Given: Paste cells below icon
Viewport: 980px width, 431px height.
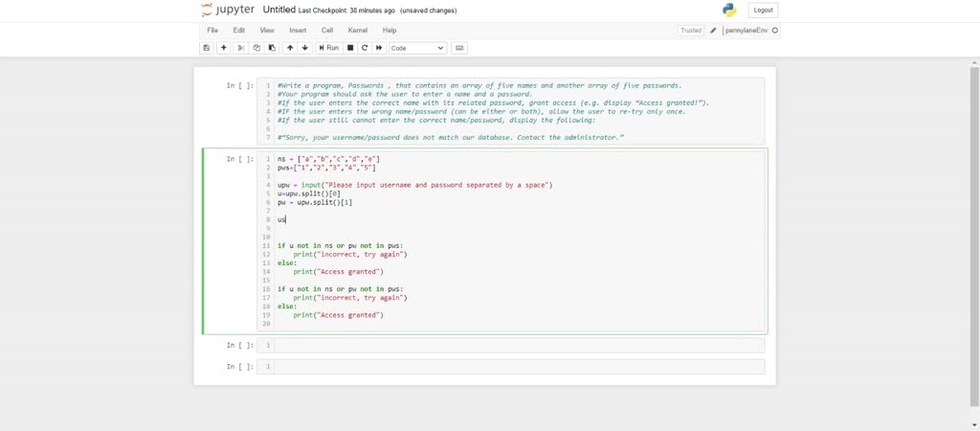Looking at the screenshot, I should 272,48.
